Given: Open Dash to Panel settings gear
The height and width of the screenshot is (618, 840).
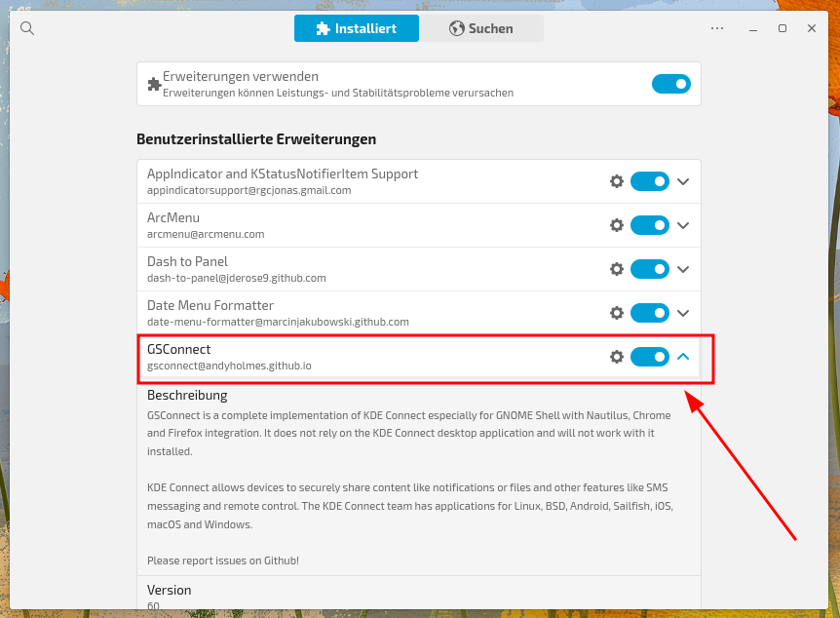Looking at the screenshot, I should coord(616,269).
